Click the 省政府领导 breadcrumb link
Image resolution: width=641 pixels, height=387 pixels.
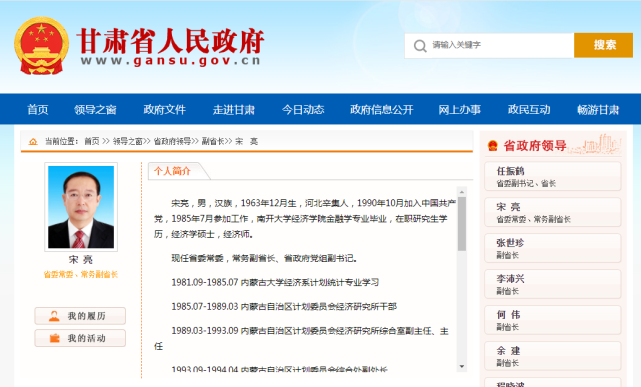[x=172, y=141]
